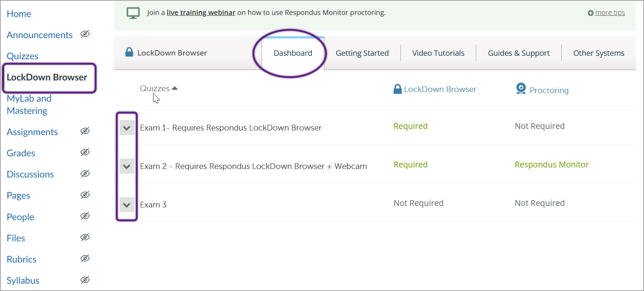
Task: Toggle the hidden eye icon next to Syllabus
Action: point(85,280)
